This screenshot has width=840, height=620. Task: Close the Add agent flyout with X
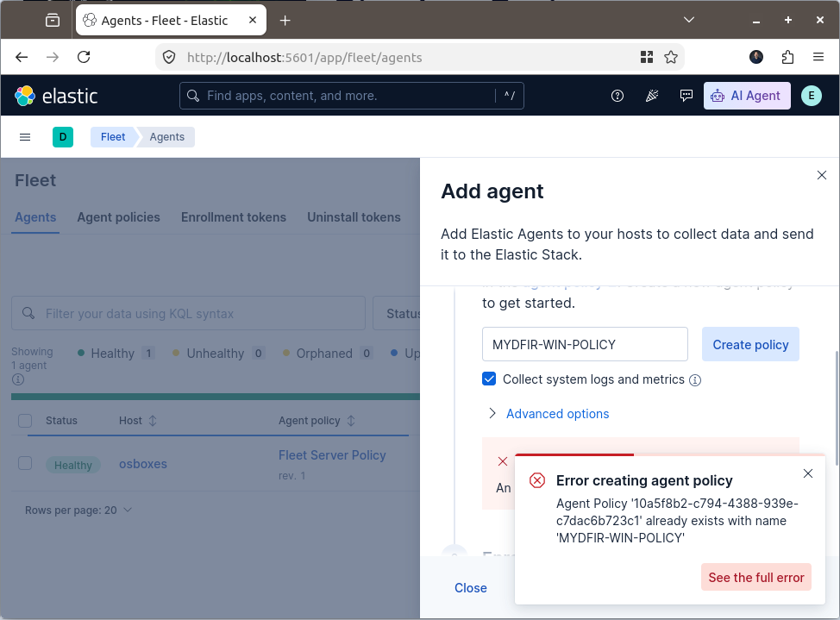coord(821,175)
